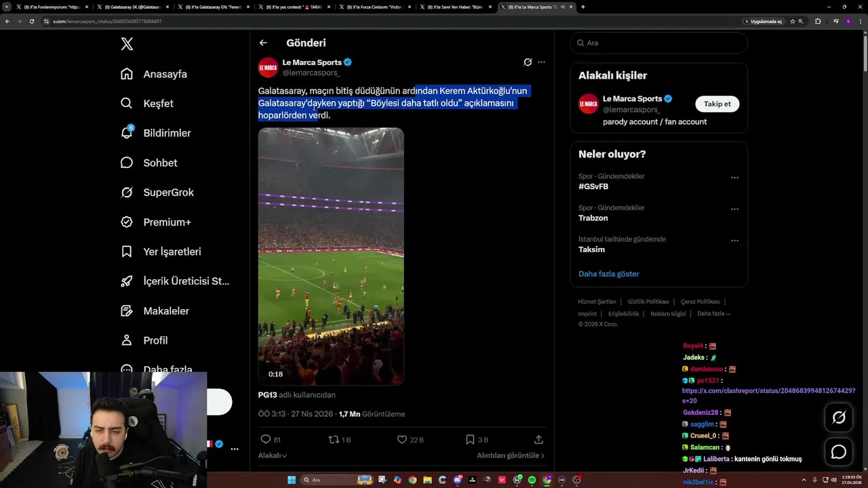The height and width of the screenshot is (488, 868).
Task: Open the browser extensions puzzle icon
Action: click(x=818, y=21)
